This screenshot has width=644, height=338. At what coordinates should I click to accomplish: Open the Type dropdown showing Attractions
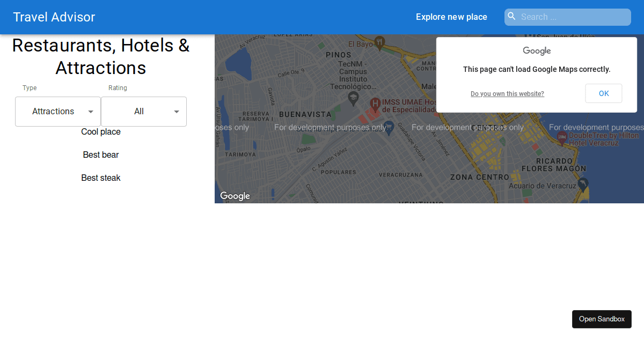tap(57, 111)
